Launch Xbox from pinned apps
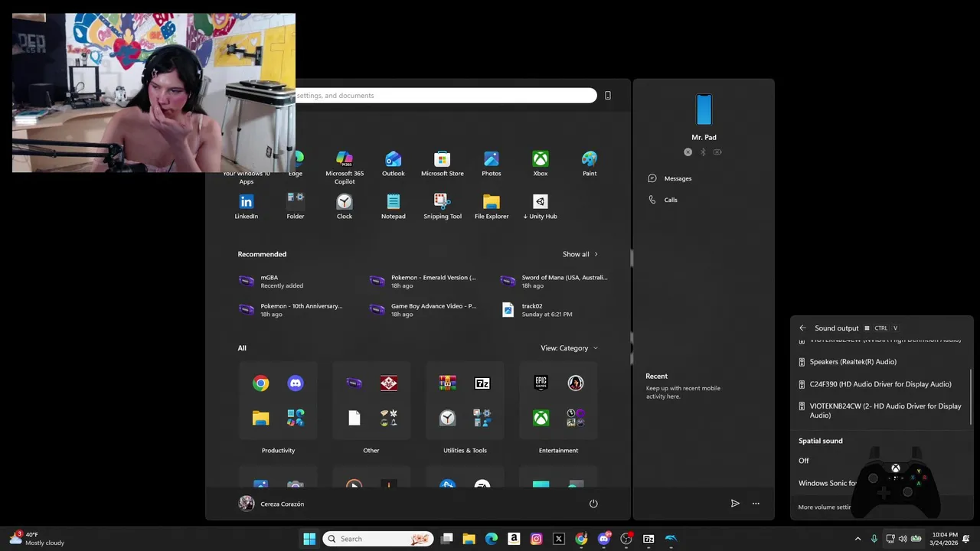This screenshot has height=551, width=980. 541,164
